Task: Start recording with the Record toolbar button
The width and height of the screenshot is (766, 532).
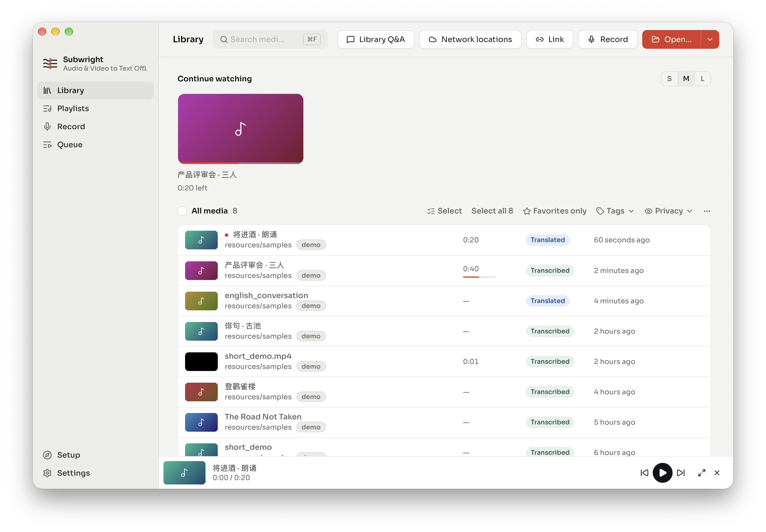Action: point(607,39)
